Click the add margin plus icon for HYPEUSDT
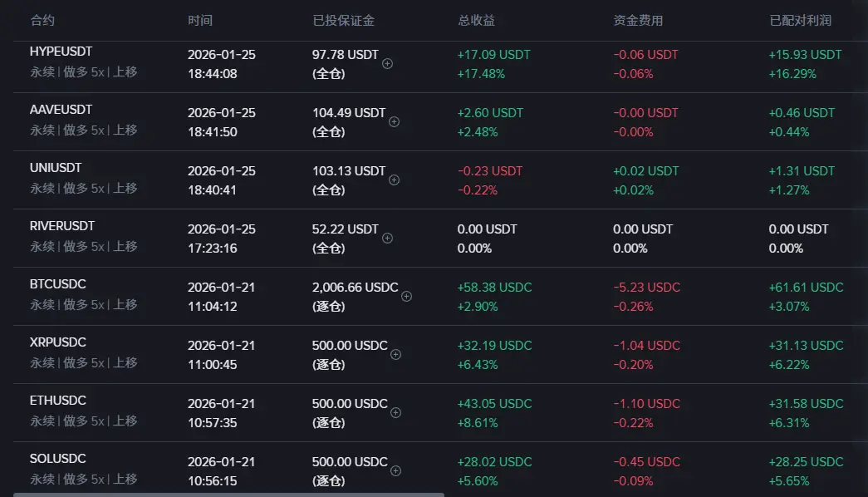Screen dimensions: 868x497 point(387,63)
